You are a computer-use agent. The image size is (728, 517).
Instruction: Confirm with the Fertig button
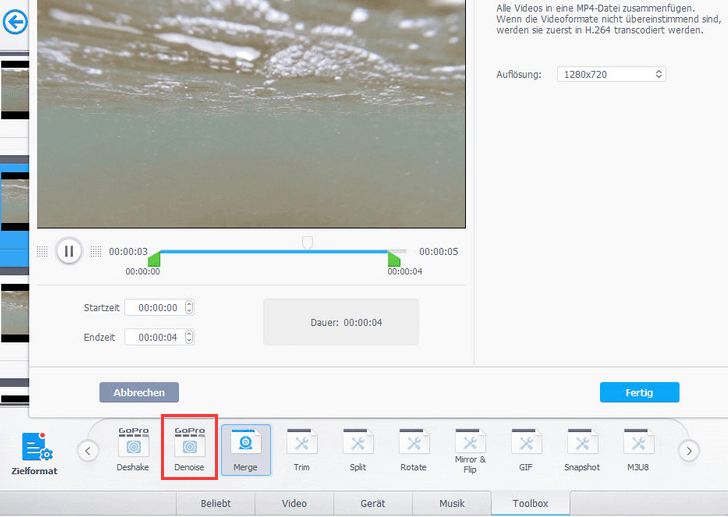(x=639, y=392)
